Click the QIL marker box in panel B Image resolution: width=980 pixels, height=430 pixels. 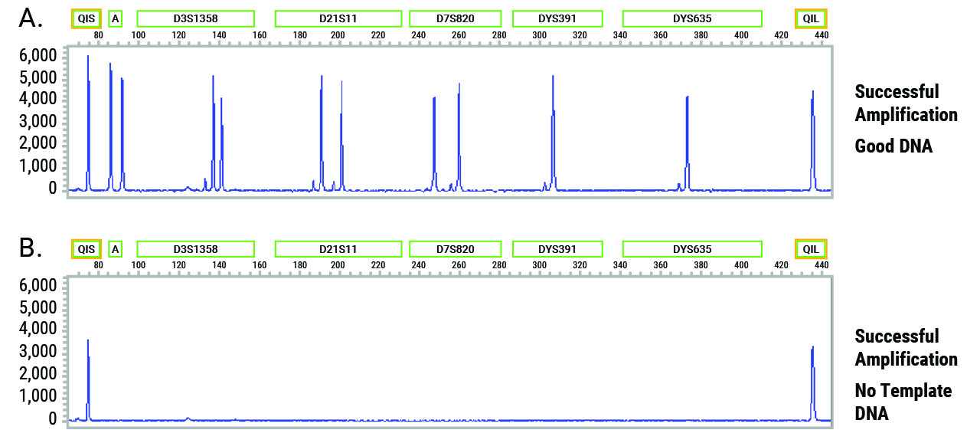(811, 249)
